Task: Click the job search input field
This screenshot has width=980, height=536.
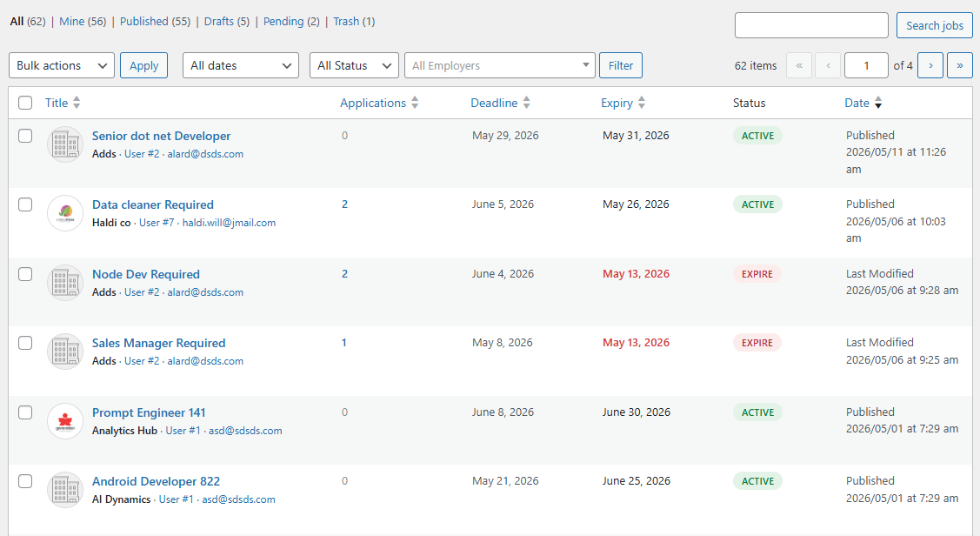Action: 811,25
